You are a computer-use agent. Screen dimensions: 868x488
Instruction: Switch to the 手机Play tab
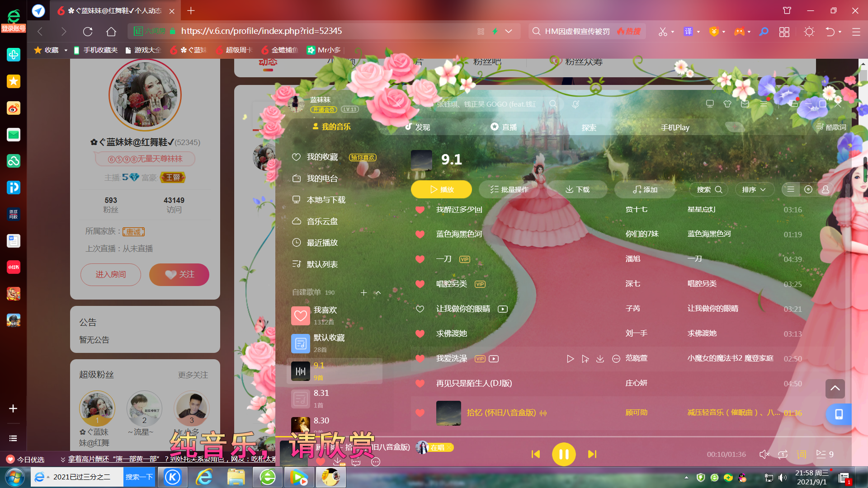(x=675, y=128)
